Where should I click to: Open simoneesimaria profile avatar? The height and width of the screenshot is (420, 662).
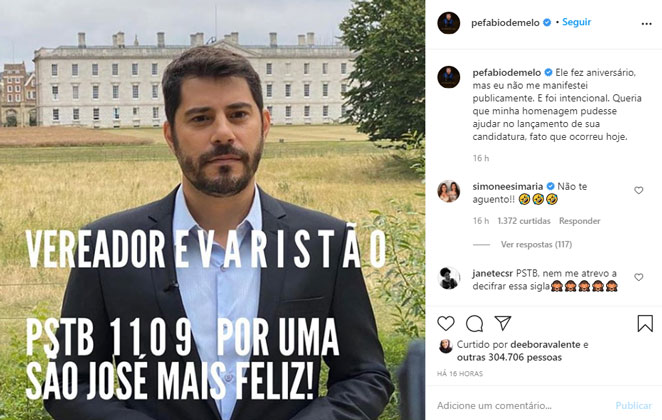(449, 191)
